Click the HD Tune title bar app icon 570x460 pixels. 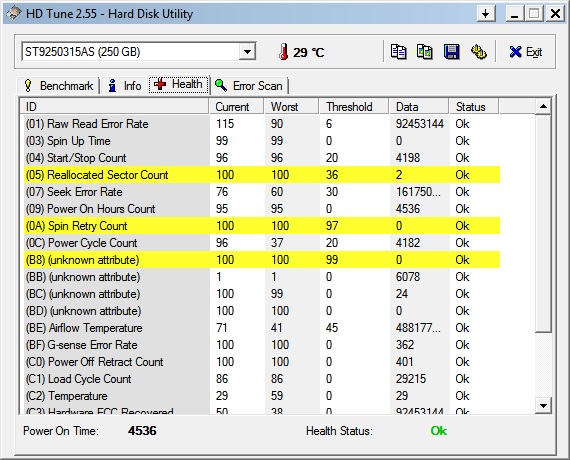coord(14,14)
